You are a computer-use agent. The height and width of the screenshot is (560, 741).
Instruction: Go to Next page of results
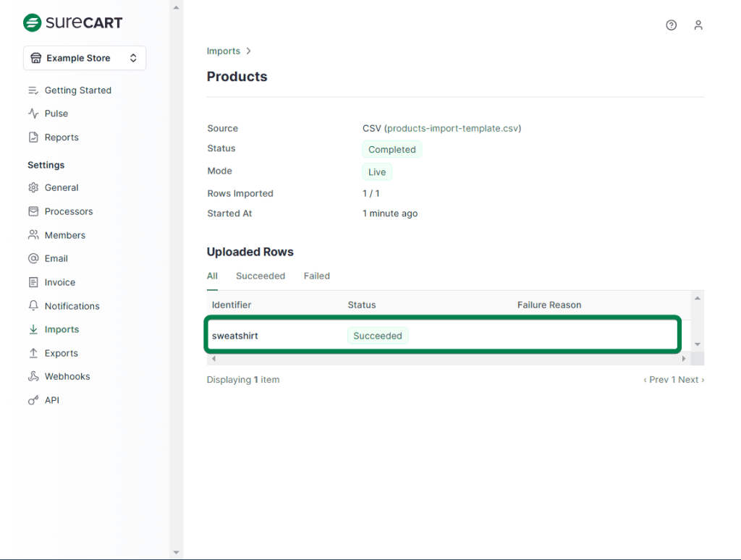(690, 380)
